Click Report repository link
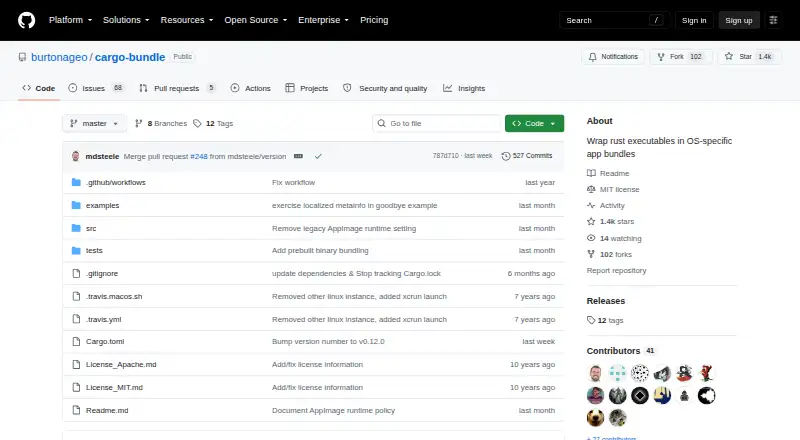 point(616,271)
